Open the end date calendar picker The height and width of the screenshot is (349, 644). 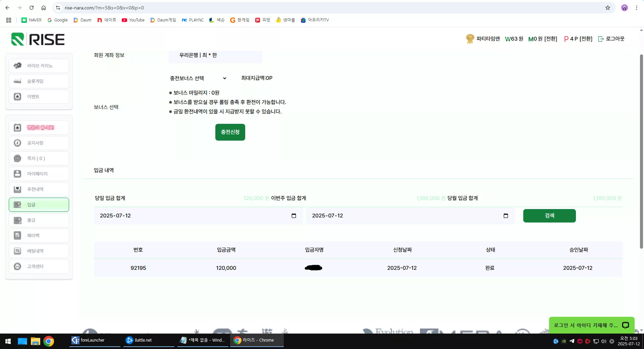coord(506,216)
